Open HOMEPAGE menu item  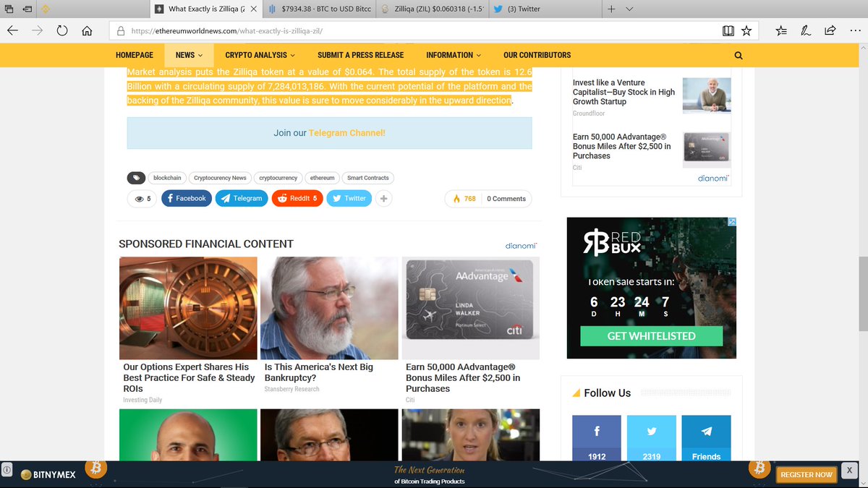[x=135, y=55]
